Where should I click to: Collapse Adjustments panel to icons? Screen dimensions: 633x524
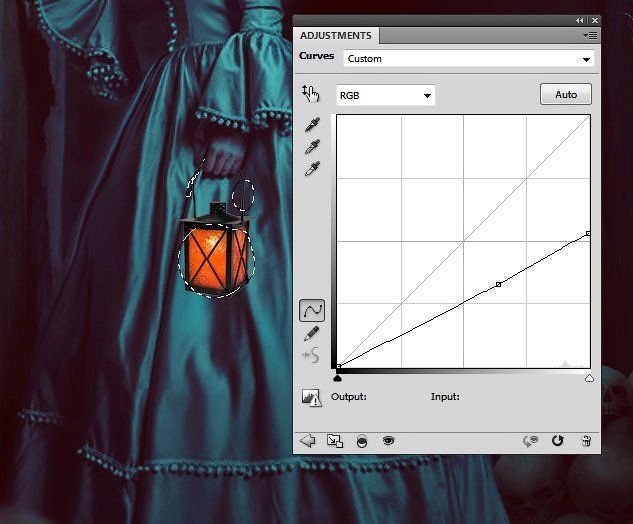pyautogui.click(x=579, y=20)
